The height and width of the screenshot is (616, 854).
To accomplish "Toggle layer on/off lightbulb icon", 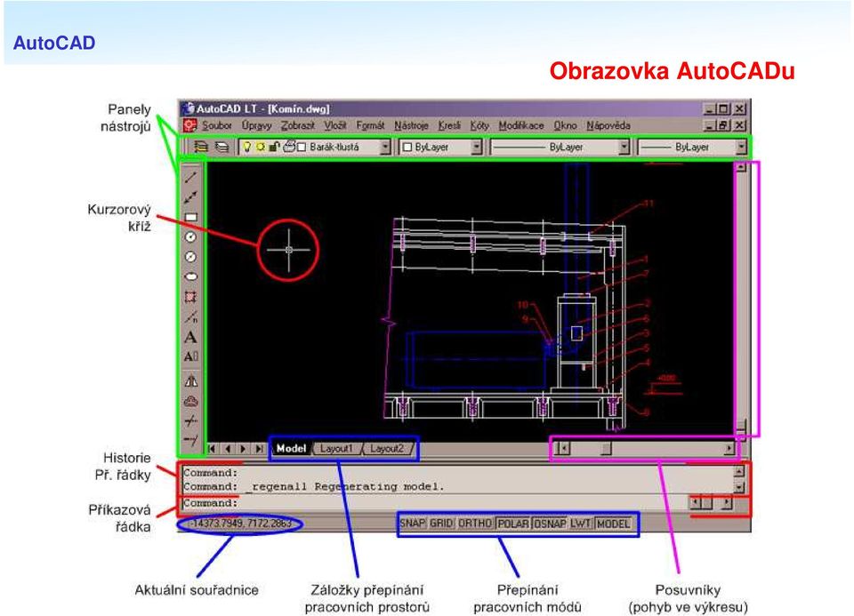I will pyautogui.click(x=247, y=147).
